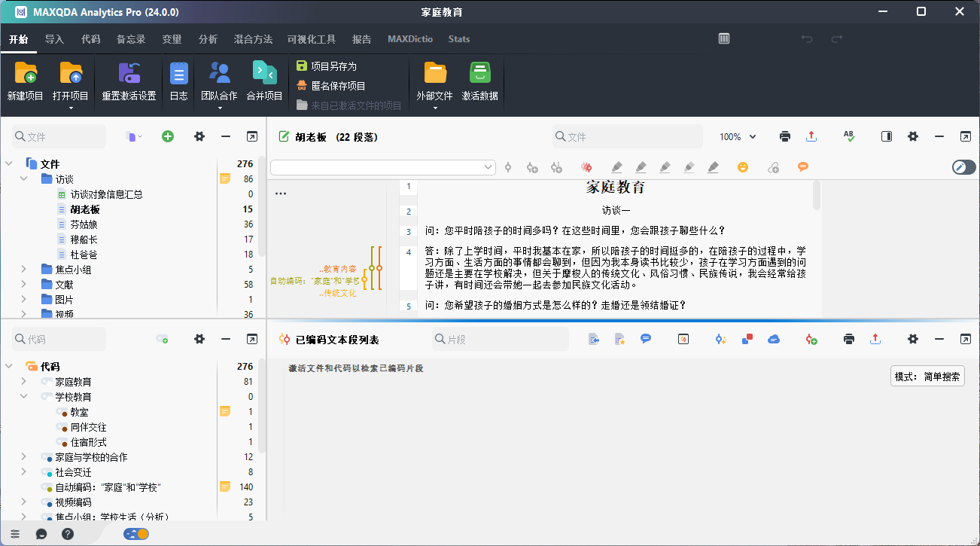980x546 pixels.
Task: Collapse the 学校教育 code
Action: [25, 396]
